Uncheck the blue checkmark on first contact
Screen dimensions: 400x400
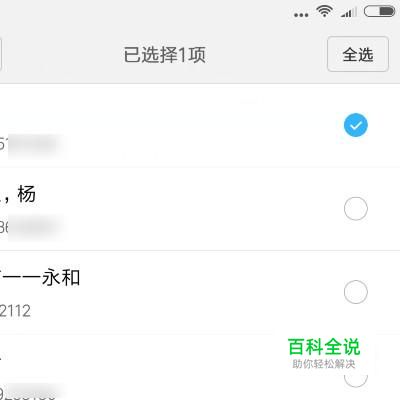[356, 125]
